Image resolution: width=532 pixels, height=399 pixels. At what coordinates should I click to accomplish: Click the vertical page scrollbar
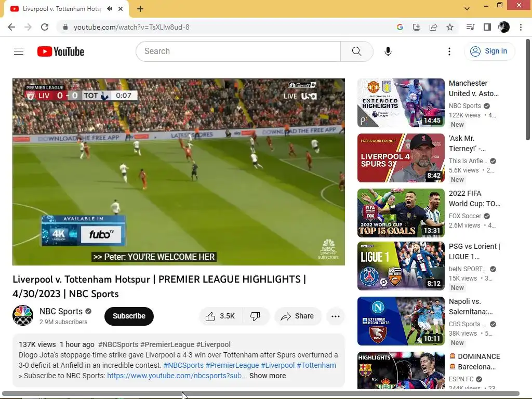click(528, 89)
